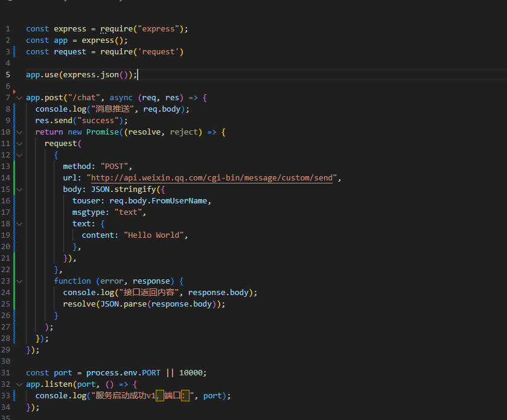507x420 pixels.
Task: Fold the app.listen block at line 32
Action: pyautogui.click(x=19, y=384)
